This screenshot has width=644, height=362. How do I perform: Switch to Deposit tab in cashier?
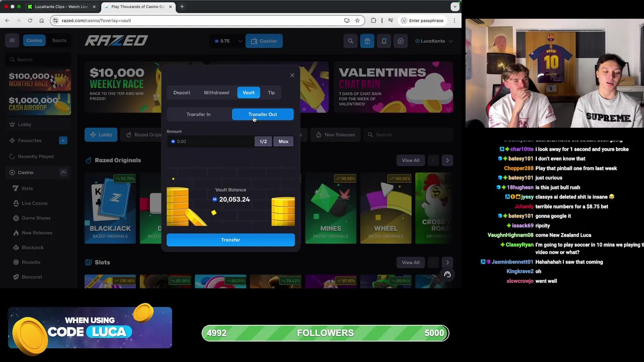[182, 93]
